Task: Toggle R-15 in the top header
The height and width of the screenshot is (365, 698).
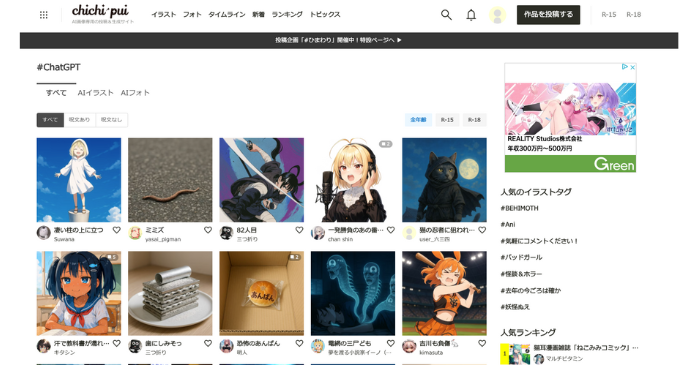Action: [609, 15]
